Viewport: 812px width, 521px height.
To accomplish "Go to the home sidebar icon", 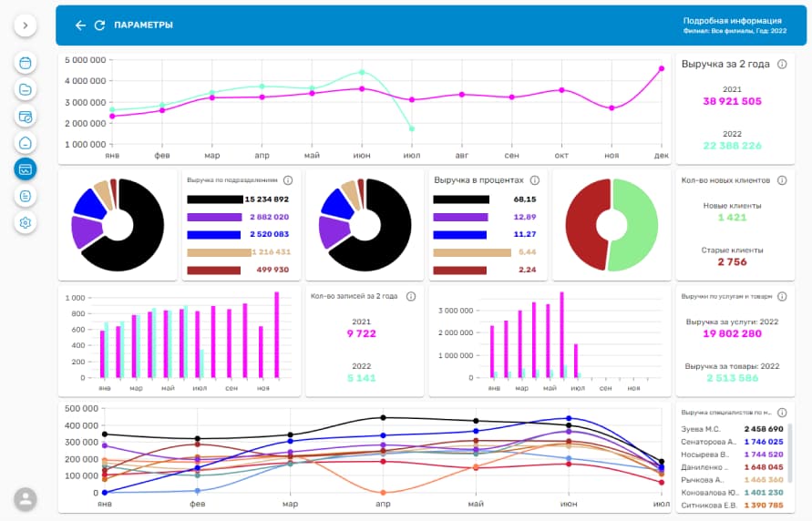I will [26, 143].
